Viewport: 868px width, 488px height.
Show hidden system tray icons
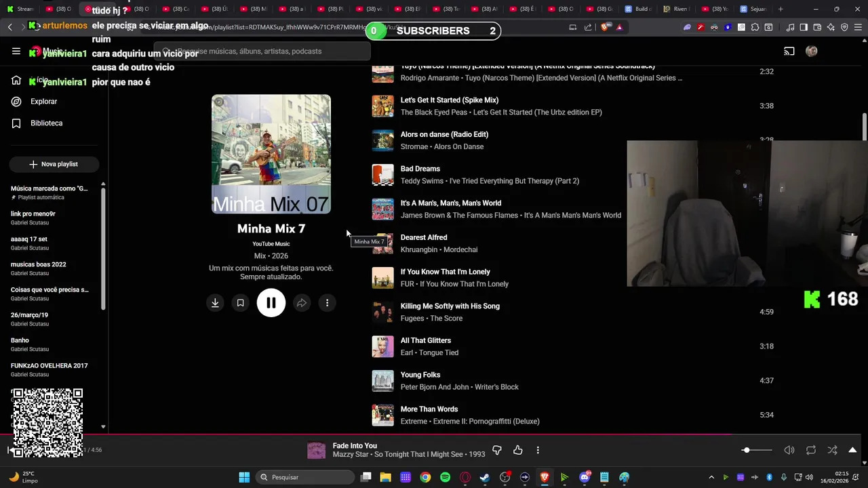711,477
